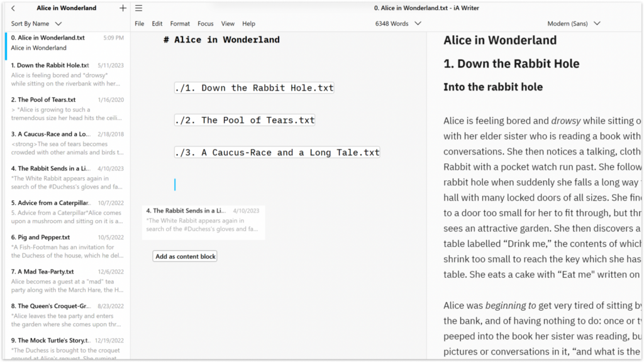Open the View menu

[x=228, y=24]
